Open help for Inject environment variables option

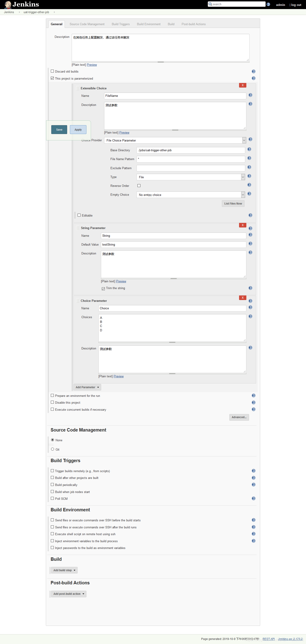(254, 541)
